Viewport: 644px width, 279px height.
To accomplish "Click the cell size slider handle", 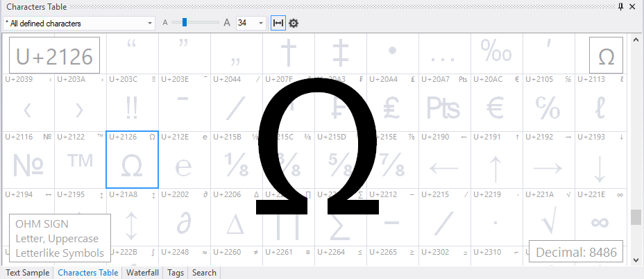I will (185, 23).
